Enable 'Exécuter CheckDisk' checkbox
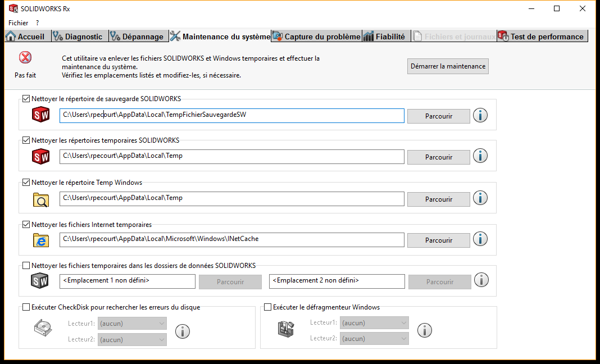Image resolution: width=600 pixels, height=364 pixels. pos(26,307)
